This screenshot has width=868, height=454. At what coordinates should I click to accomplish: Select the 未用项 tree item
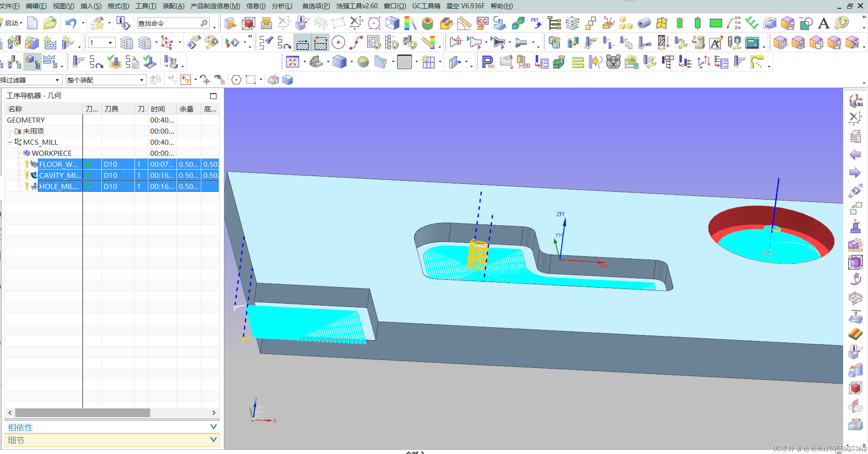pos(33,131)
